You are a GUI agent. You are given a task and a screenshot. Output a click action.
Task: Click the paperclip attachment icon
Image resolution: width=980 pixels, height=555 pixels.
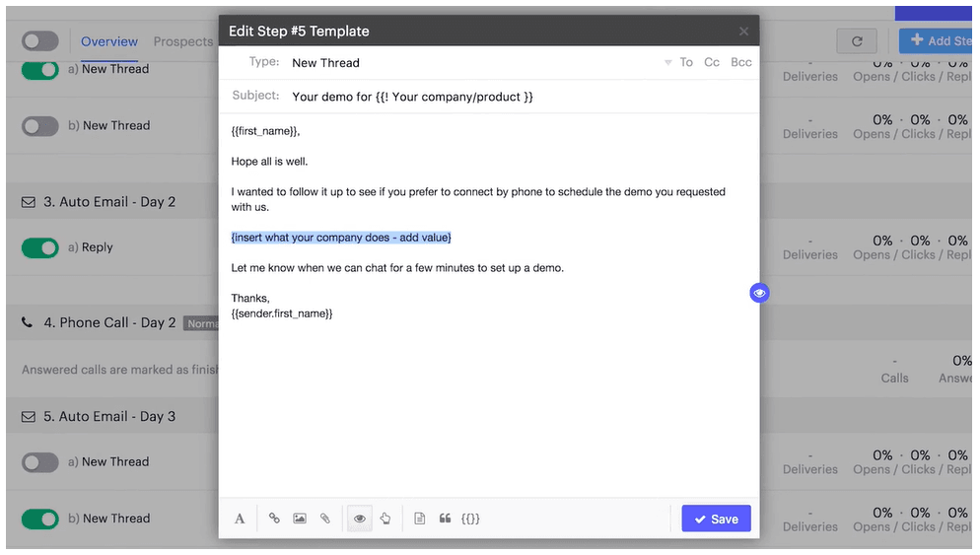(324, 519)
